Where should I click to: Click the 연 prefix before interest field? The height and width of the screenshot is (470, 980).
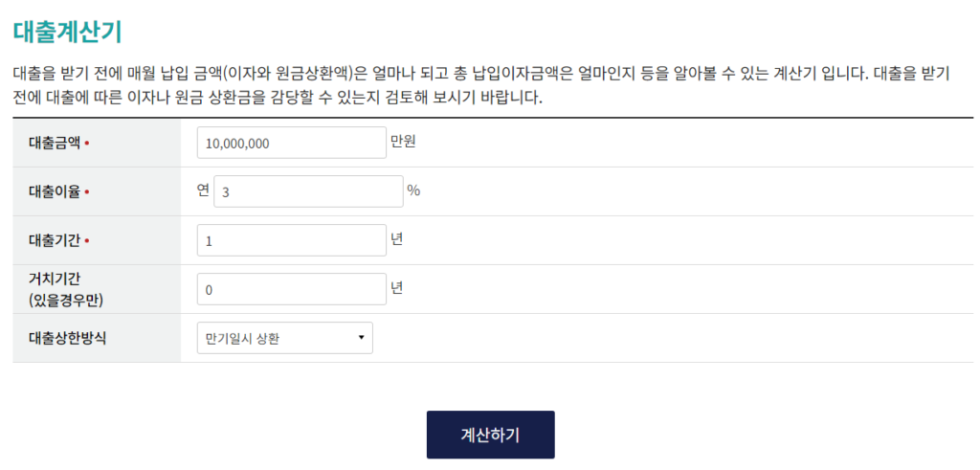(203, 190)
